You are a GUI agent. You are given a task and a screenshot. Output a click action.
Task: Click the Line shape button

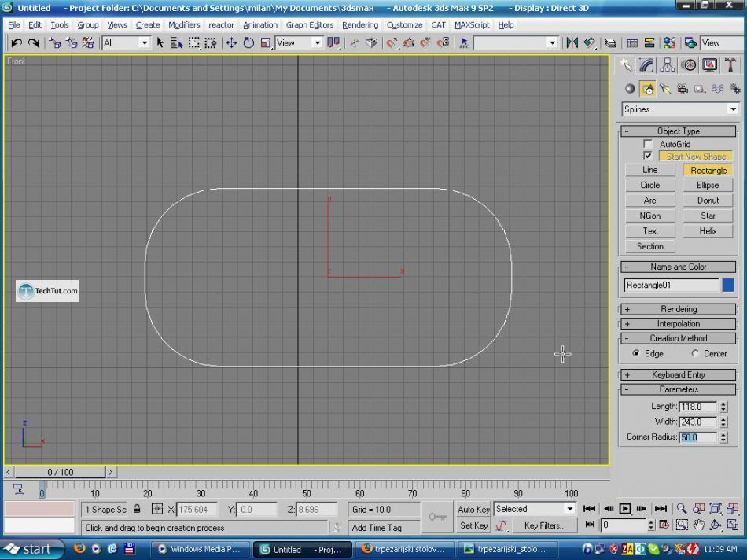(x=649, y=170)
